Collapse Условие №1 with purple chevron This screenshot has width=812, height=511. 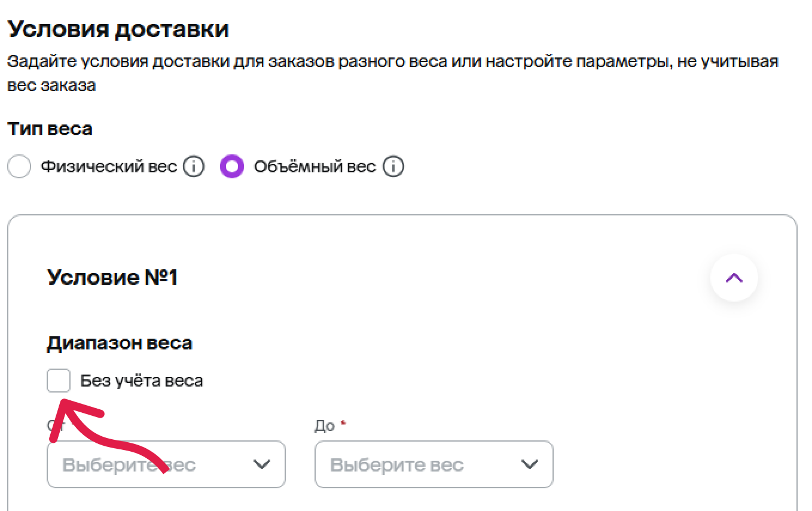pyautogui.click(x=734, y=278)
